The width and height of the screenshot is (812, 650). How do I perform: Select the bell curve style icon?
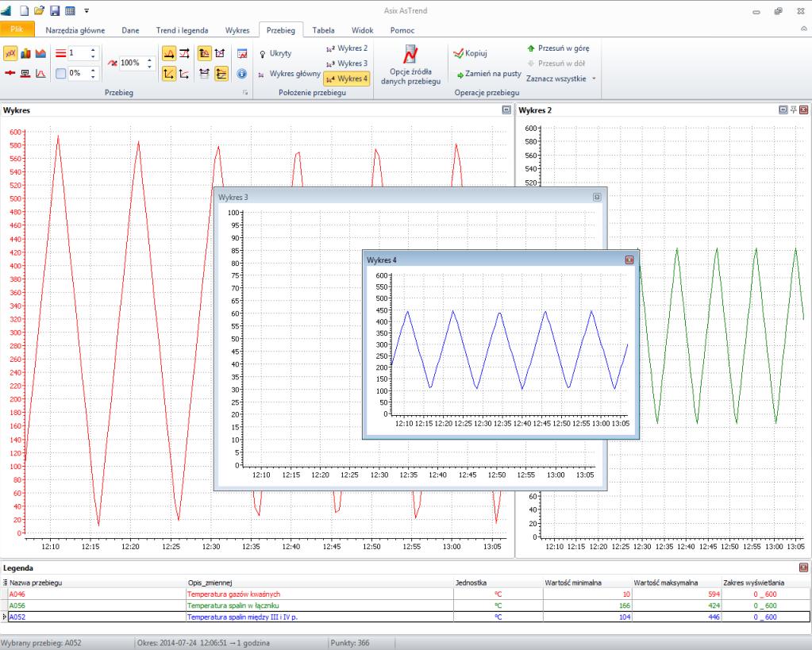(40, 74)
